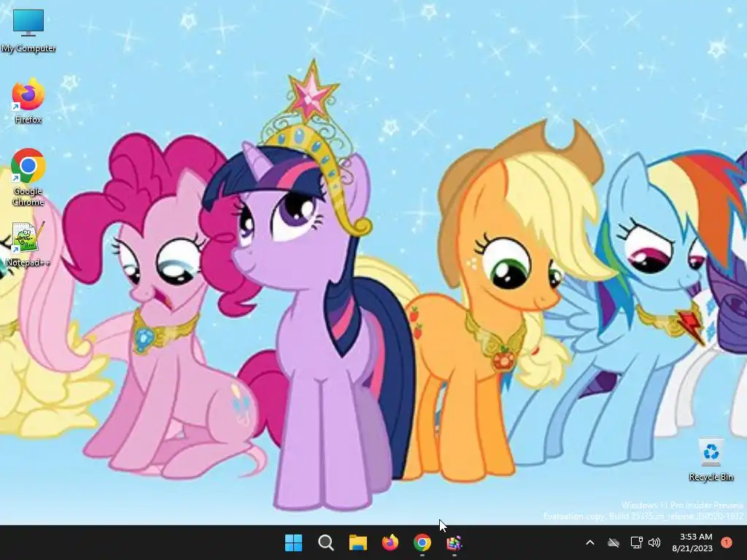This screenshot has height=560, width=747.
Task: Open the volume control tray icon
Action: point(654,542)
